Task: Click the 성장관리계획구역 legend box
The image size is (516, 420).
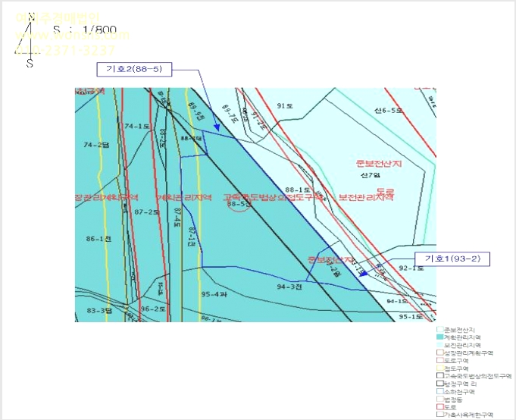Action: click(440, 353)
